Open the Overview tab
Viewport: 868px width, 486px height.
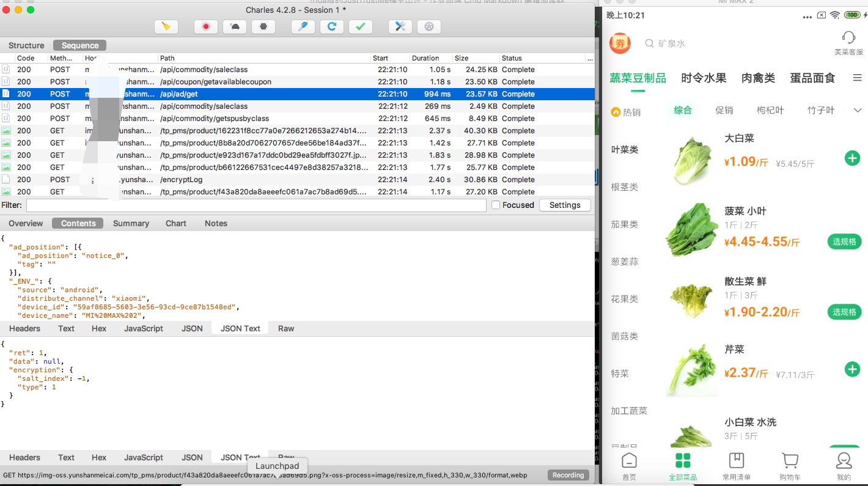coord(26,223)
